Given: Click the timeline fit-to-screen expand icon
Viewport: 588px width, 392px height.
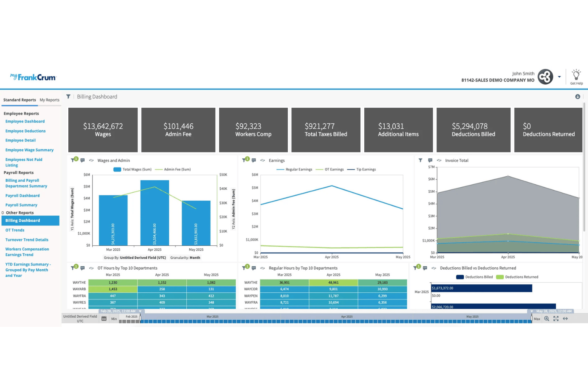Looking at the screenshot, I should 556,319.
